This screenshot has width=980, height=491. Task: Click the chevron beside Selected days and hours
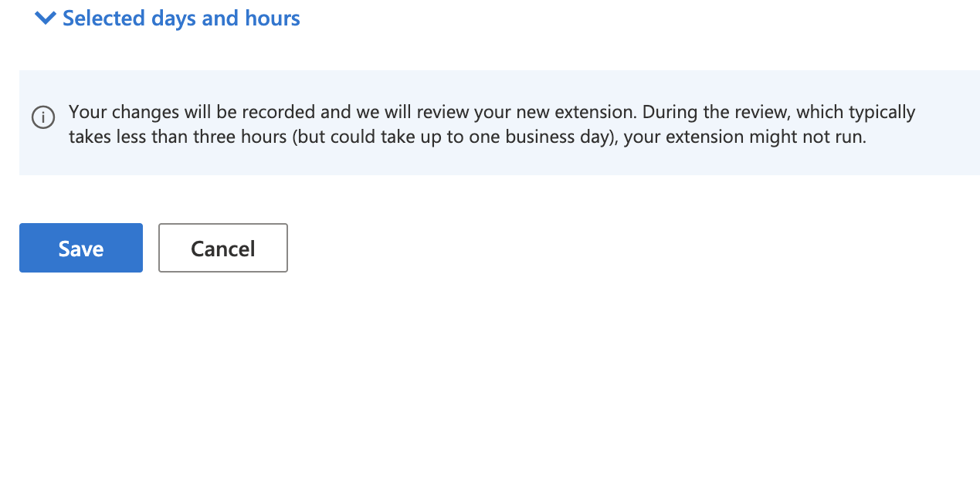[x=46, y=18]
